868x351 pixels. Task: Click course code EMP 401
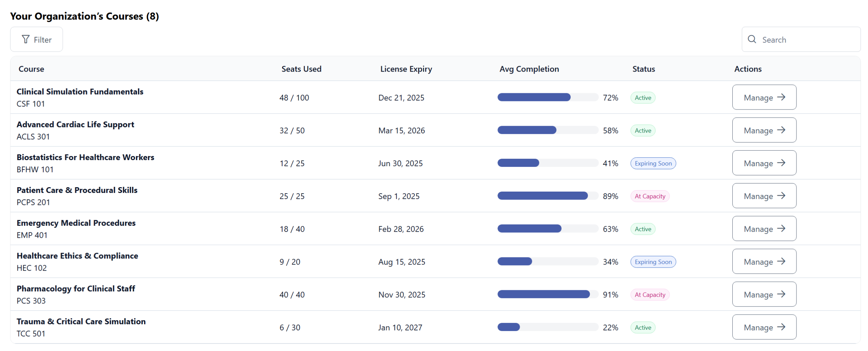click(x=32, y=235)
